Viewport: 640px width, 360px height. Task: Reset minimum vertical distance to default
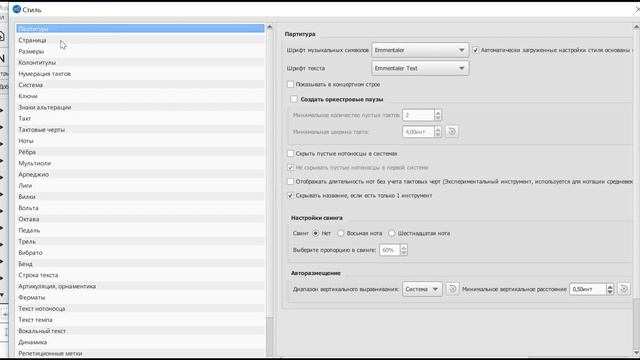coord(624,289)
